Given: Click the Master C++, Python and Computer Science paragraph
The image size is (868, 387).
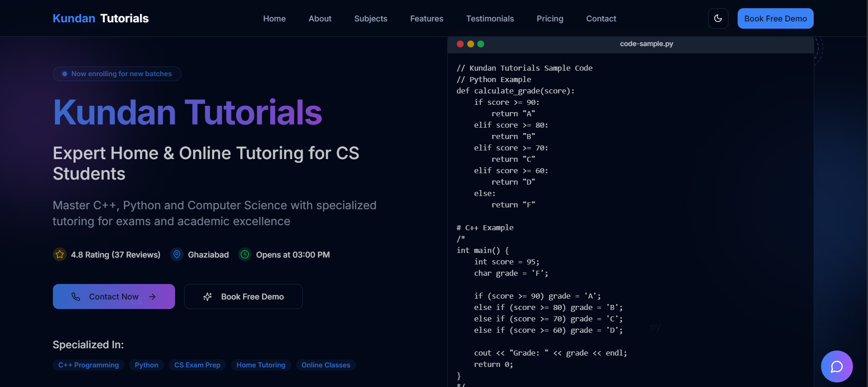Looking at the screenshot, I should (x=215, y=213).
